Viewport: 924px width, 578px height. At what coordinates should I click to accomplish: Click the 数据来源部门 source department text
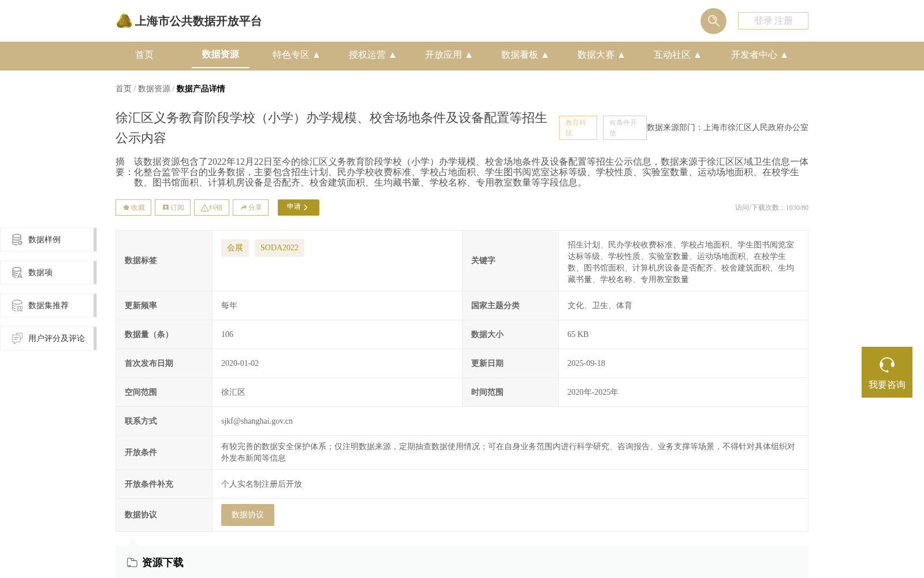click(728, 127)
